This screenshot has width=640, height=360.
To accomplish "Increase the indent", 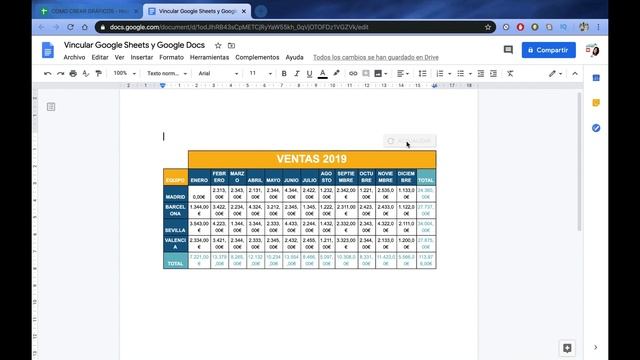I will pos(493,73).
